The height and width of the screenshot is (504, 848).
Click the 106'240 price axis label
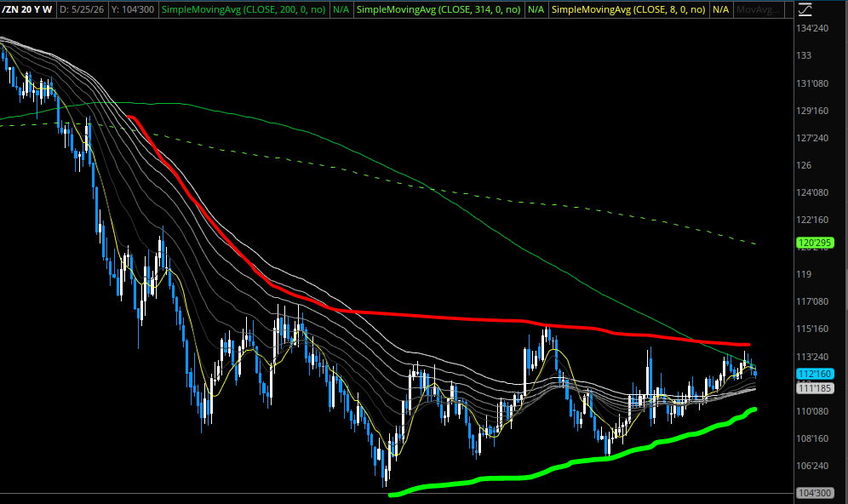812,466
